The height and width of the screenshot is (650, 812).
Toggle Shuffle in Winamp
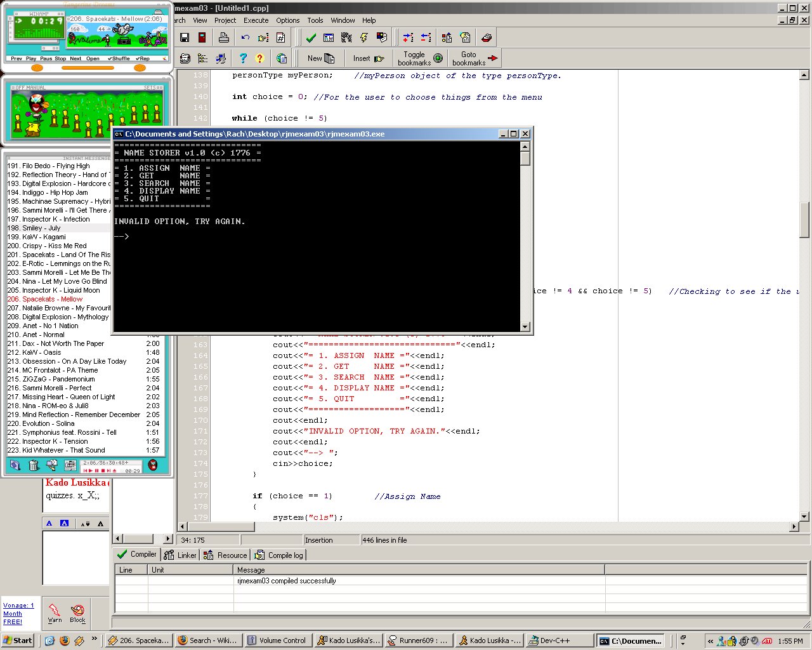click(x=119, y=58)
